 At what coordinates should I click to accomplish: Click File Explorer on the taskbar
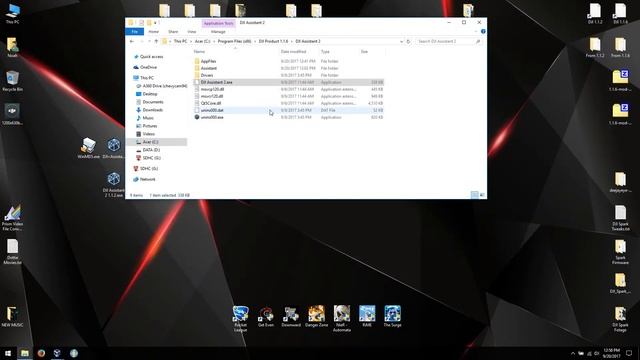[25, 353]
